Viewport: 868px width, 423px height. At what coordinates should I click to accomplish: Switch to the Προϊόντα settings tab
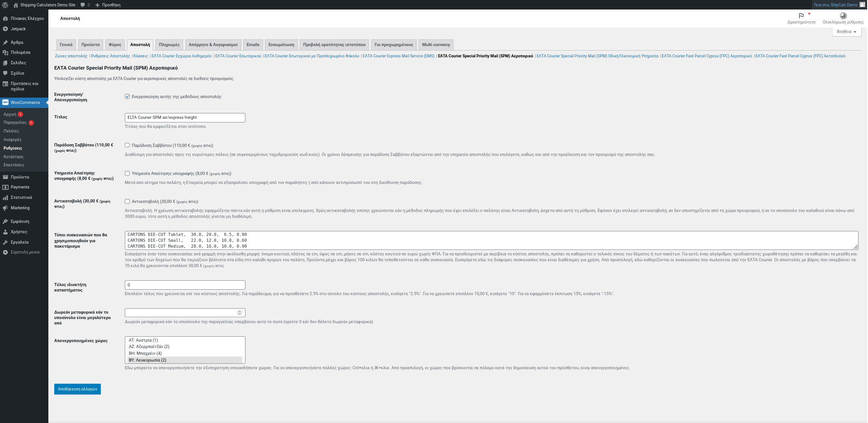(x=90, y=45)
